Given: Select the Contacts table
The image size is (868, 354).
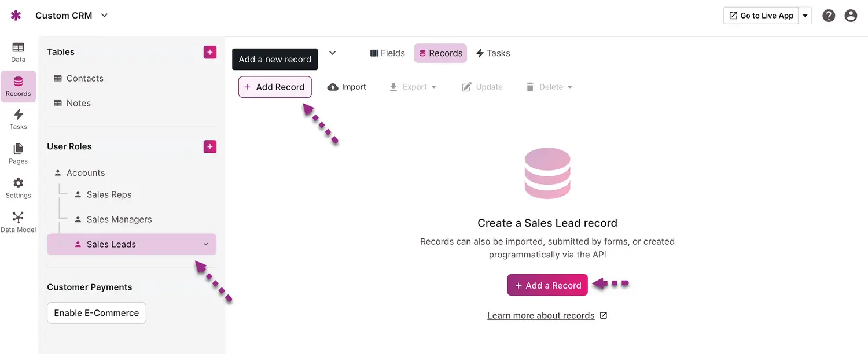Looking at the screenshot, I should [84, 78].
